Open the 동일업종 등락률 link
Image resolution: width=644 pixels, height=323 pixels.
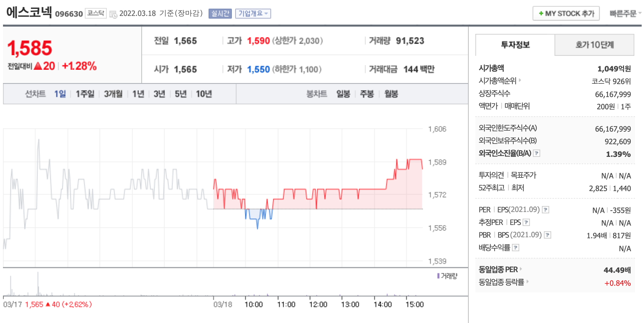501,282
